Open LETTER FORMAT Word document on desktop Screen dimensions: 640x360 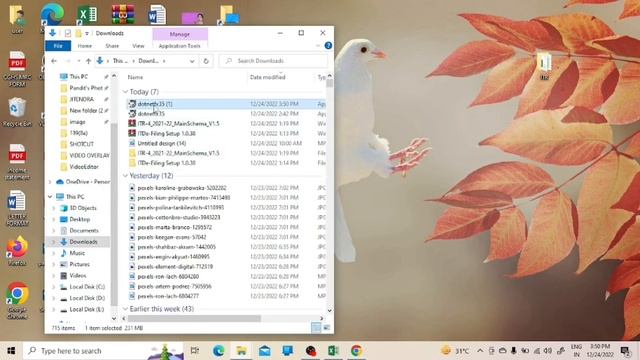[17, 208]
